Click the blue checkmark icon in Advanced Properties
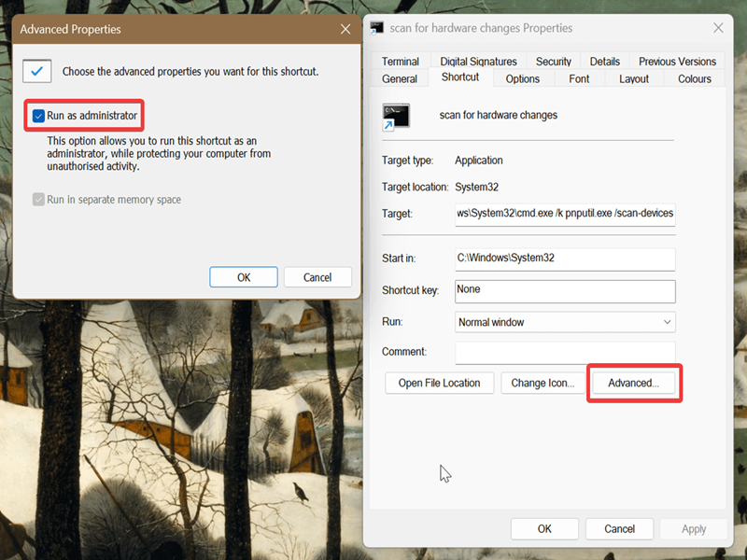The width and height of the screenshot is (747, 560). click(37, 72)
